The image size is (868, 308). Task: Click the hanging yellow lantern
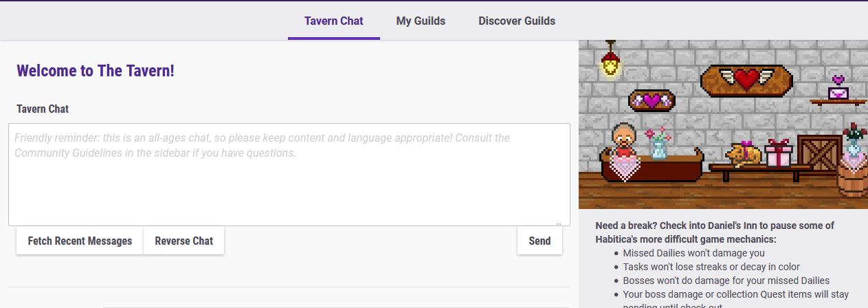610,58
